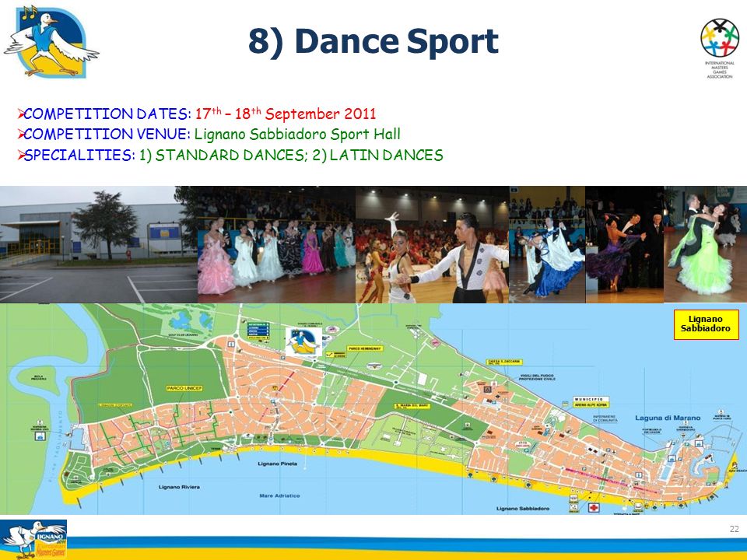Click '1) STANDARD DANCES; 2) LATIN DANCES' text
747x560 pixels.
(291, 156)
